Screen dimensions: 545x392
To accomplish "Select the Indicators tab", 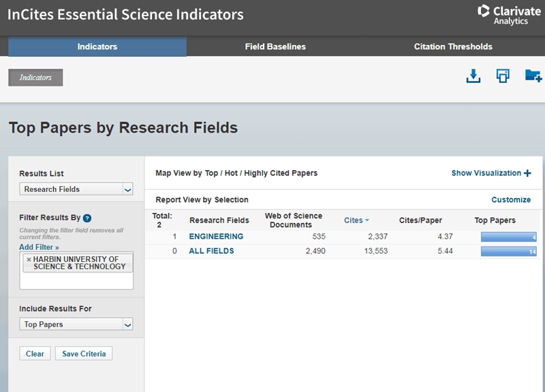I will tap(97, 47).
